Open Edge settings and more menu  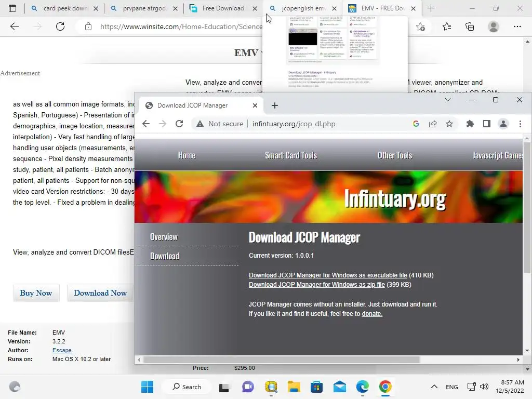point(517,26)
